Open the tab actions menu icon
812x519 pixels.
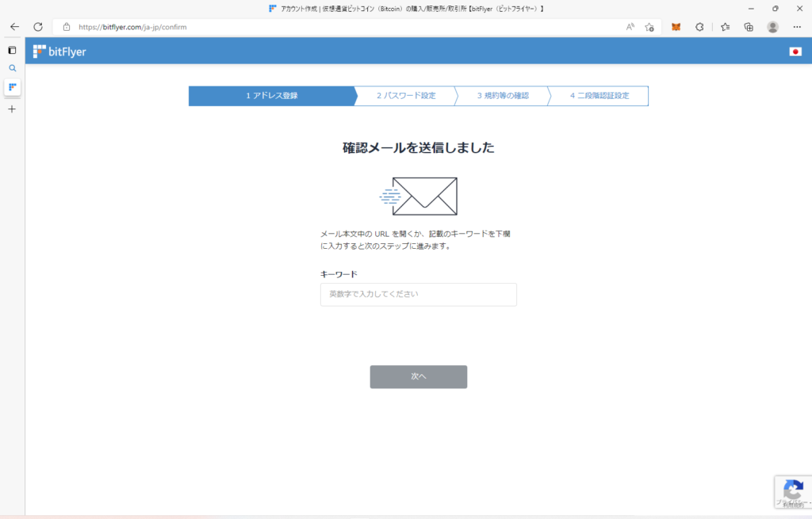coord(12,50)
